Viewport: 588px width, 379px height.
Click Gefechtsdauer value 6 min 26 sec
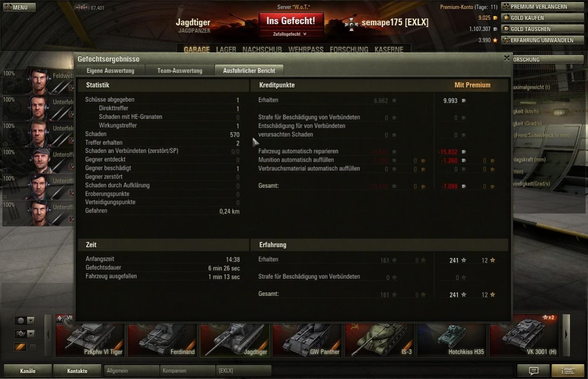tap(224, 268)
